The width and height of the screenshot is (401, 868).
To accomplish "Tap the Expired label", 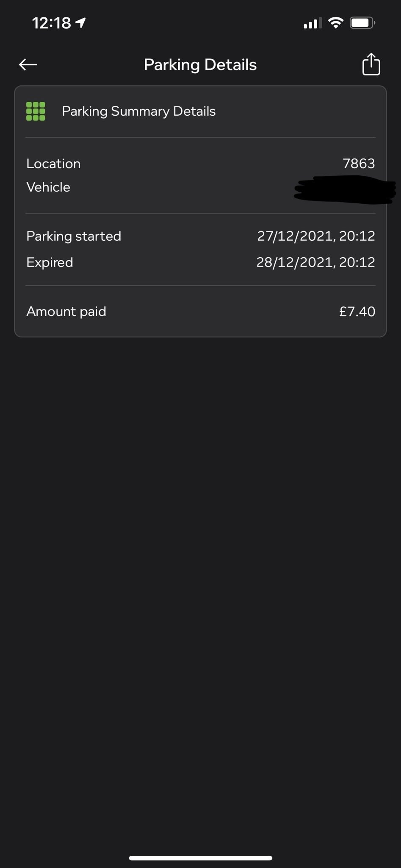I will (x=50, y=262).
